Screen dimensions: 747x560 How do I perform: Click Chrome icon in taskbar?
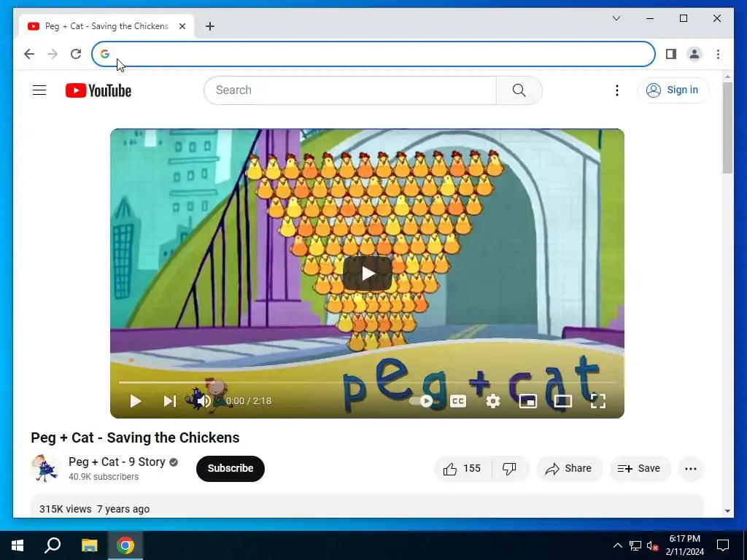125,545
